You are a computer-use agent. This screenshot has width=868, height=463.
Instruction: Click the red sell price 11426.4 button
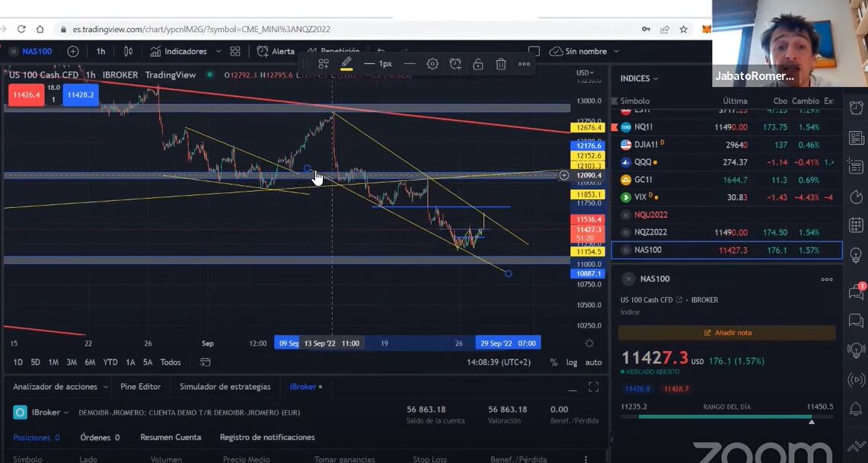click(x=27, y=94)
